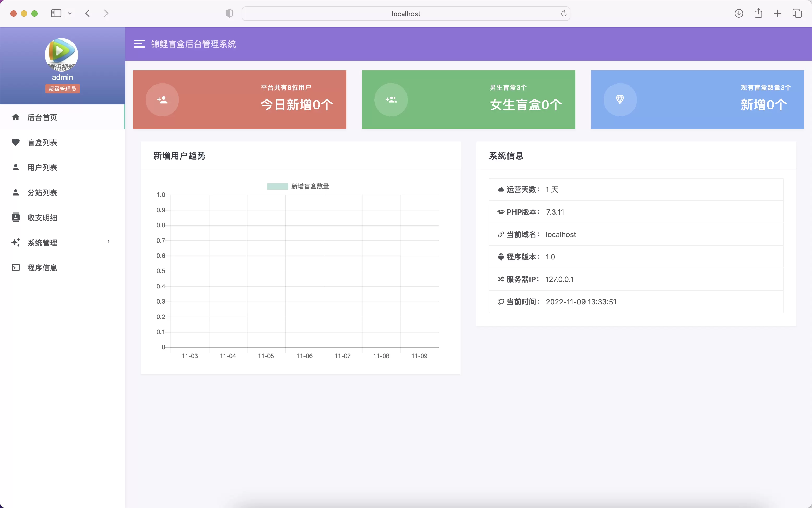Click the 超级管理员 badge
The height and width of the screenshot is (508, 812).
pos(62,89)
